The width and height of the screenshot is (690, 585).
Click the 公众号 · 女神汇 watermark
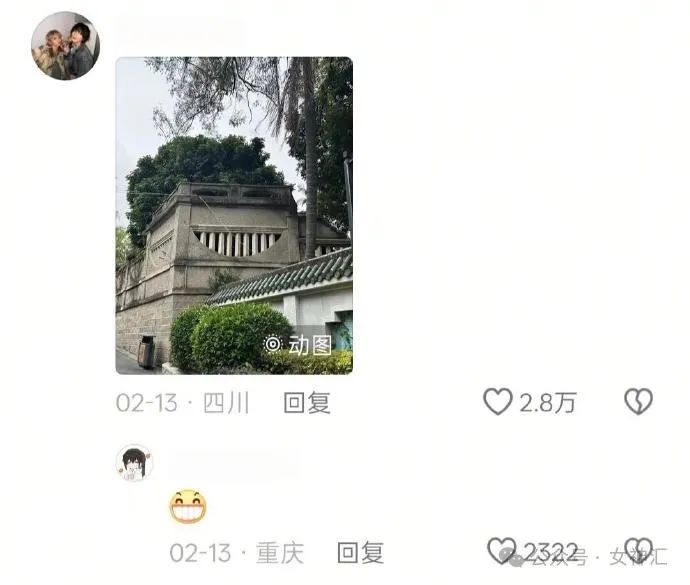tap(590, 557)
